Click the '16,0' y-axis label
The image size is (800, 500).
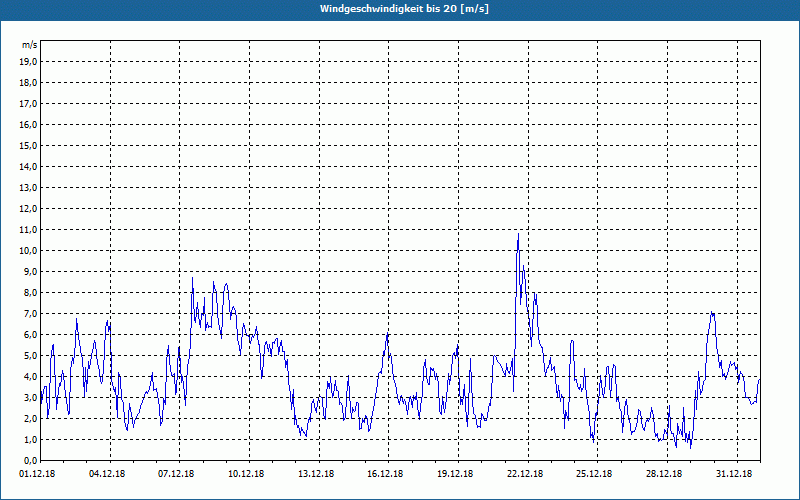[28, 124]
